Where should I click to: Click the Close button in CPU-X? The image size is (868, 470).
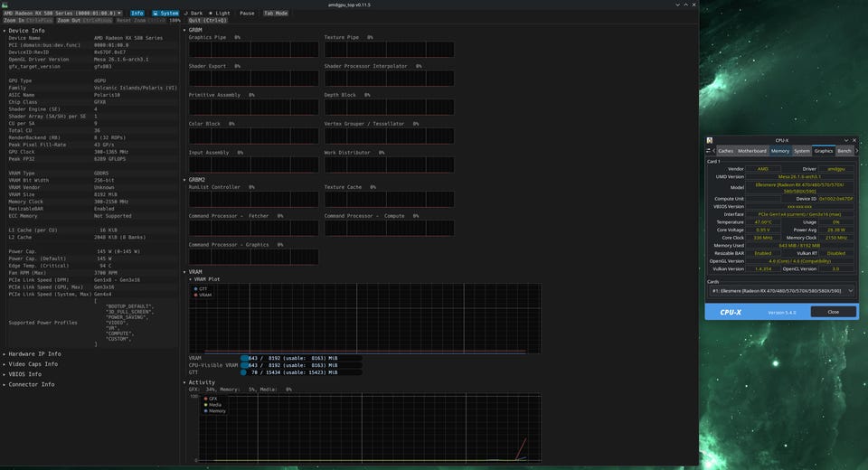coord(833,312)
